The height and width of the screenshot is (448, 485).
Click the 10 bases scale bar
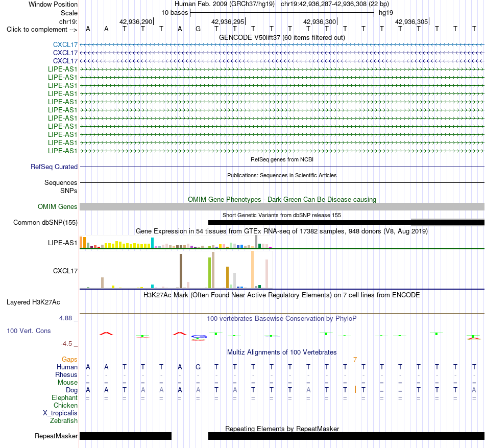coord(282,13)
